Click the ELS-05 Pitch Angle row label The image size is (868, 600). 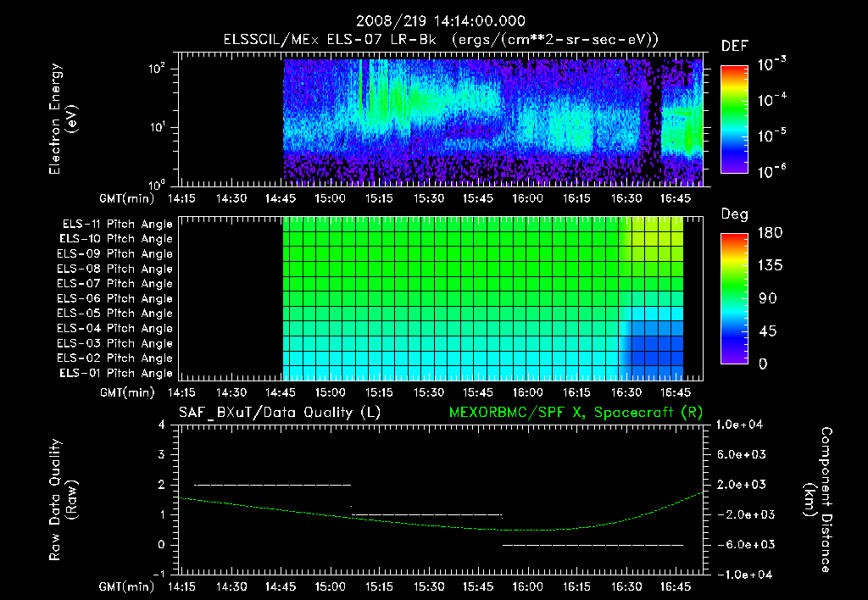tap(114, 314)
